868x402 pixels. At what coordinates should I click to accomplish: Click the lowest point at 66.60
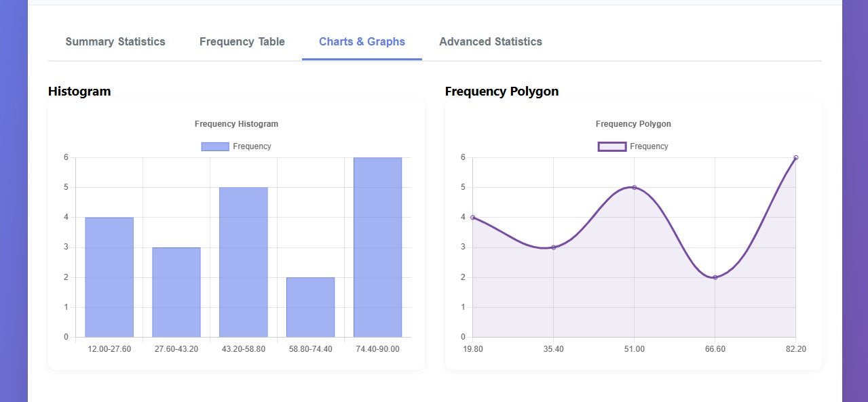715,277
